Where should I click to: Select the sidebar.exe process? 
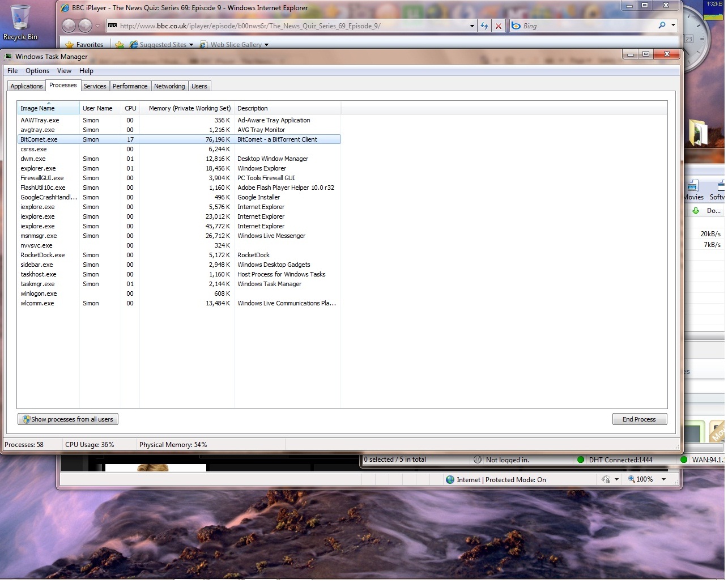coord(179,265)
